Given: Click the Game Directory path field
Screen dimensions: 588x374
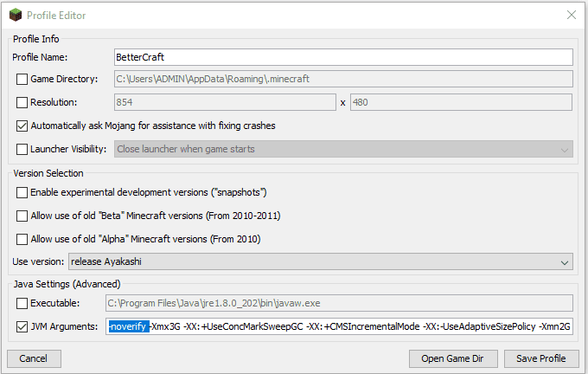Looking at the screenshot, I should point(343,79).
